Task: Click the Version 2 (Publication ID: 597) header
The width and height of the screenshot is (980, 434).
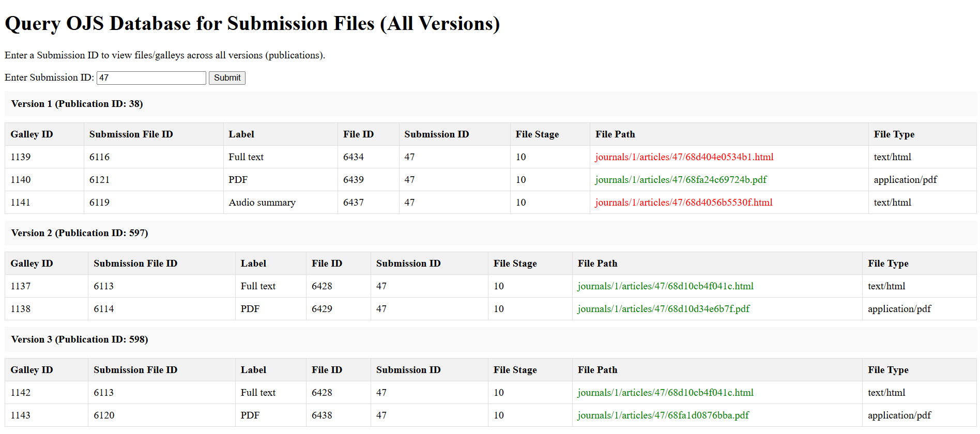Action: [80, 233]
